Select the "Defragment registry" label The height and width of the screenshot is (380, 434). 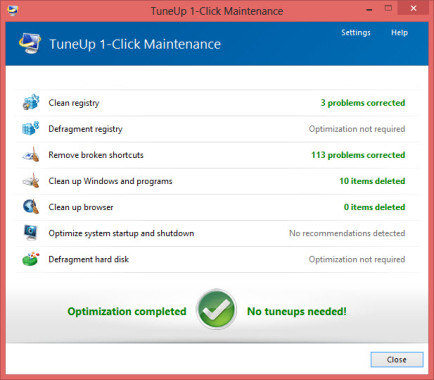tap(85, 129)
